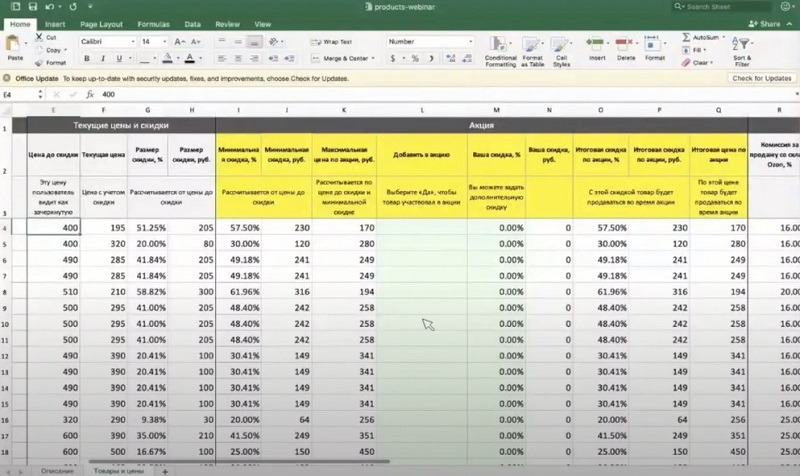Expand the Merge & Center dropdown arrow
800x476 pixels.
(x=373, y=59)
